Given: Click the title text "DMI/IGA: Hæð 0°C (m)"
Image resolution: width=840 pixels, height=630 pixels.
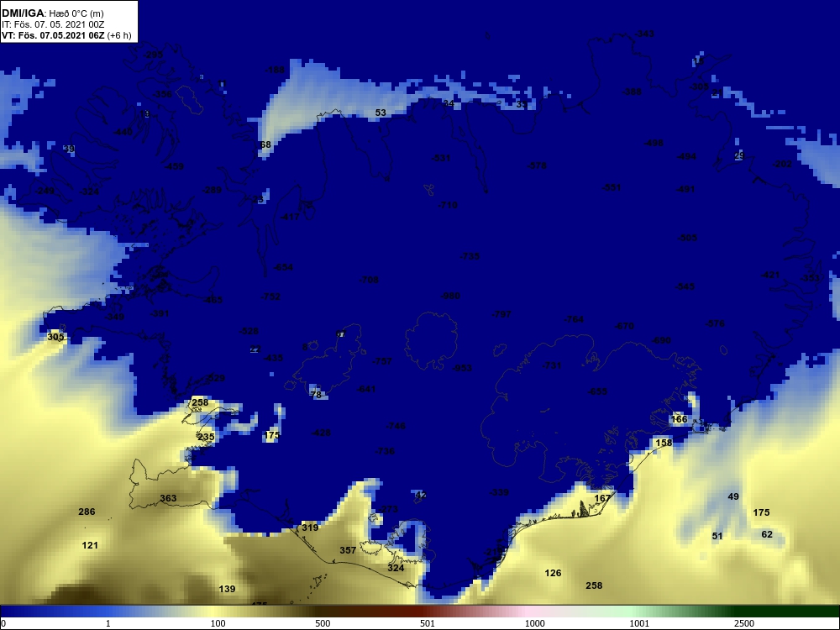Looking at the screenshot, I should tap(54, 13).
